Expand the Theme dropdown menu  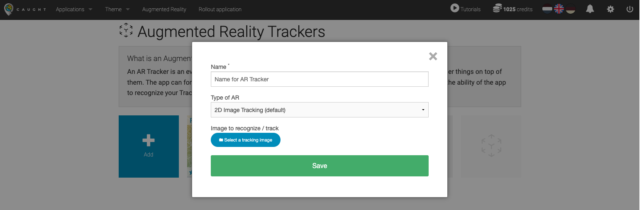tap(117, 9)
